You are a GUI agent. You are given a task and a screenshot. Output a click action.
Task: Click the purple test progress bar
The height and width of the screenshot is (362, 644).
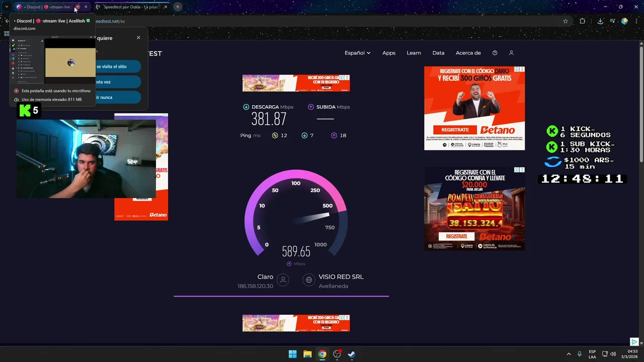(281, 296)
